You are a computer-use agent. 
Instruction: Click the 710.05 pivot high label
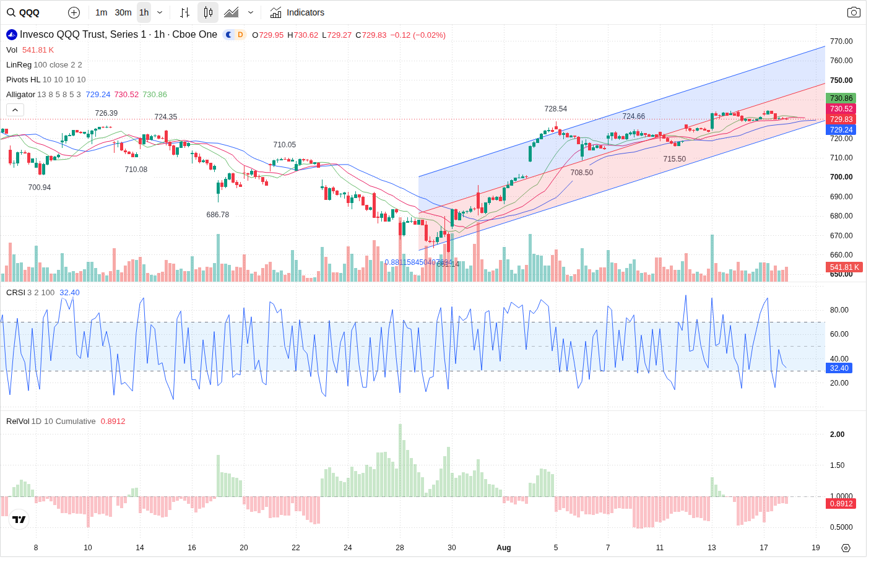click(x=285, y=145)
